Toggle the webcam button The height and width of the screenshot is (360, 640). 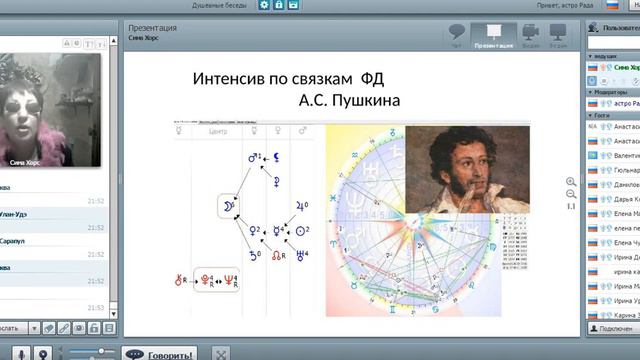point(42,353)
